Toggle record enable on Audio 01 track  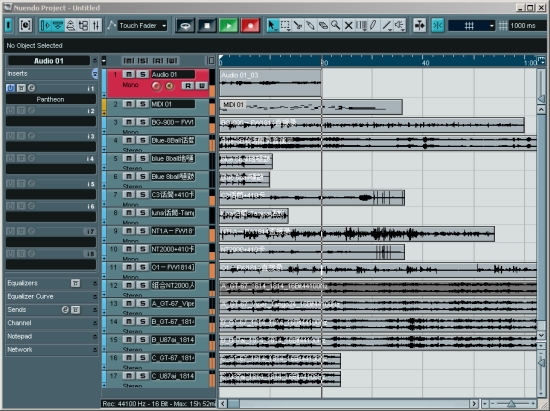[156, 86]
